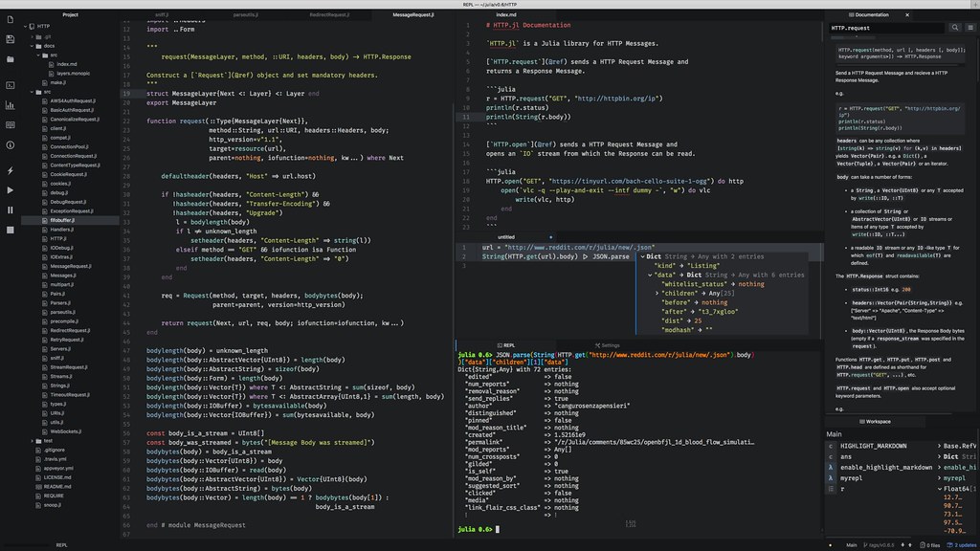Expand the "children" Any[25] entry
Screen dimensions: 980x551
coord(657,293)
